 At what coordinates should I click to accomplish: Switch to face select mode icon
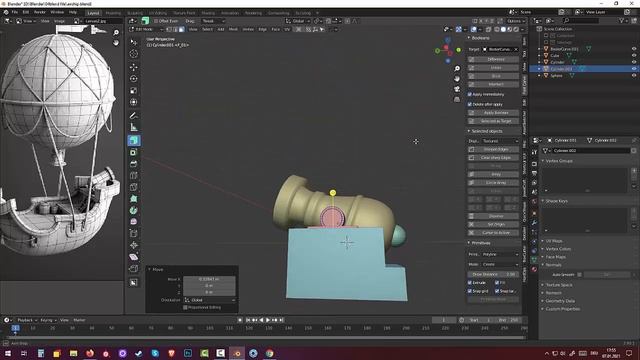coord(181,29)
